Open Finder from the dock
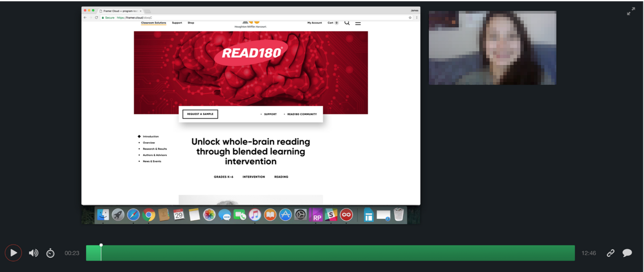The height and width of the screenshot is (272, 644). 103,215
